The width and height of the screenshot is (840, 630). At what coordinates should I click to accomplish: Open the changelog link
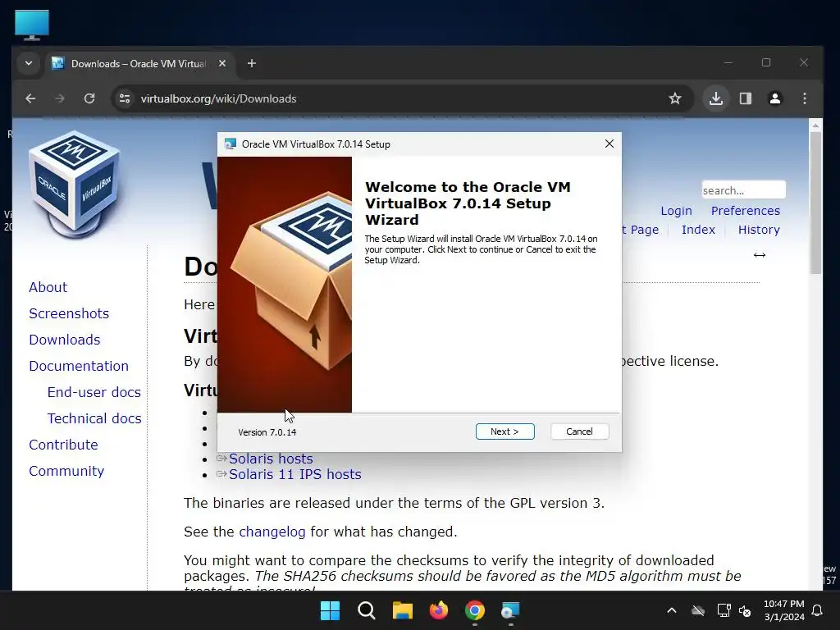pyautogui.click(x=272, y=532)
